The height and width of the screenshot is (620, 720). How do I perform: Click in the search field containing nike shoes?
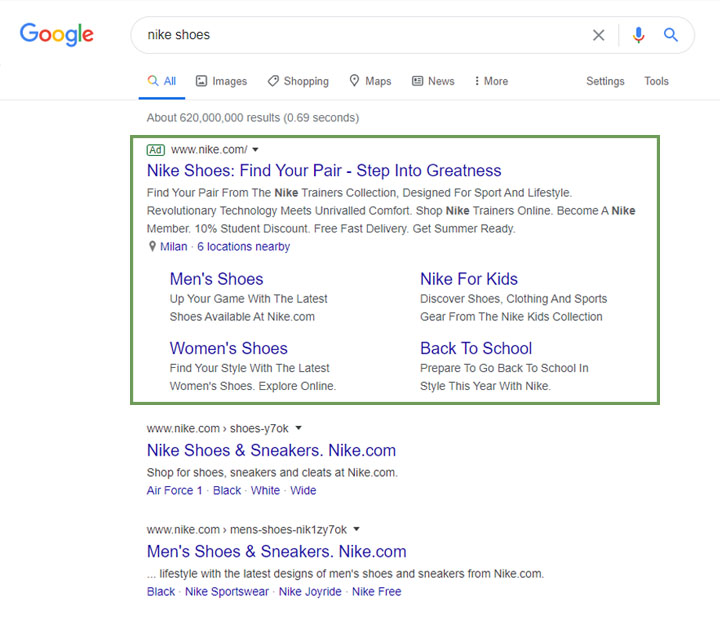[x=360, y=35]
